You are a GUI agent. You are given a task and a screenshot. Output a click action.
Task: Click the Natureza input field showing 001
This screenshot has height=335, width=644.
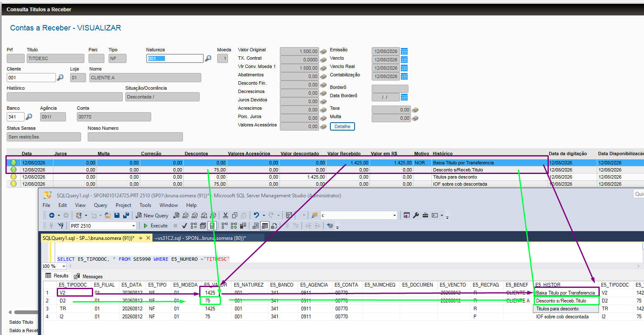(x=175, y=58)
